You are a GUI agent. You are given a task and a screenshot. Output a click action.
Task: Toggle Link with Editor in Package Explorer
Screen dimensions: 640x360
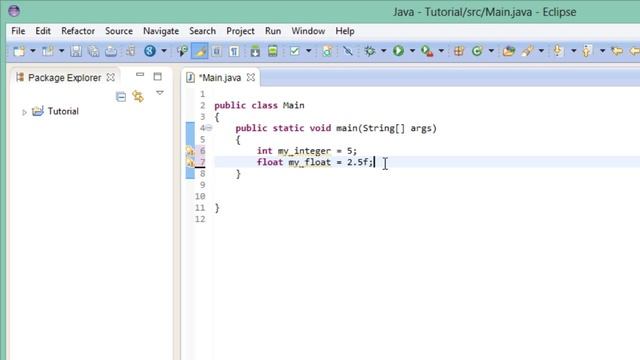pyautogui.click(x=138, y=96)
